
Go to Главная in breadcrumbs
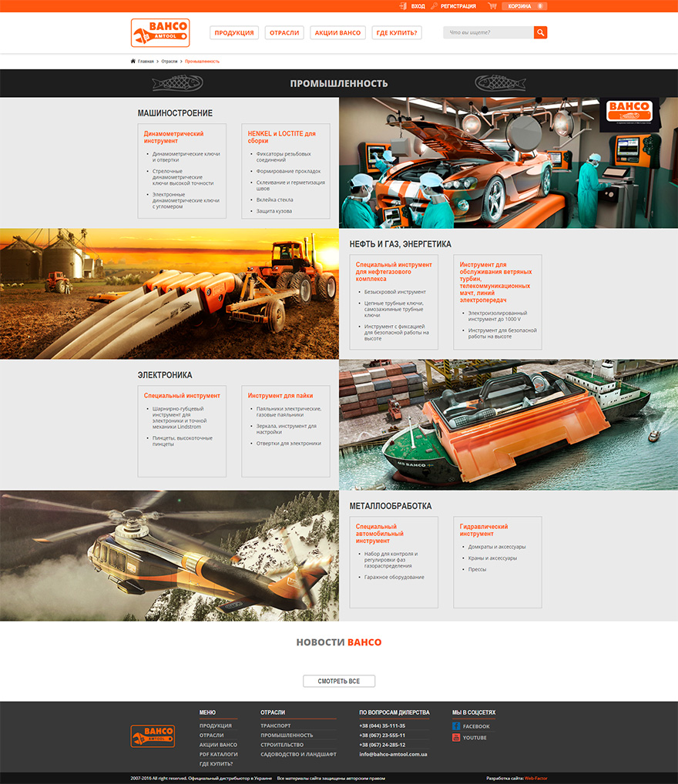[x=146, y=62]
